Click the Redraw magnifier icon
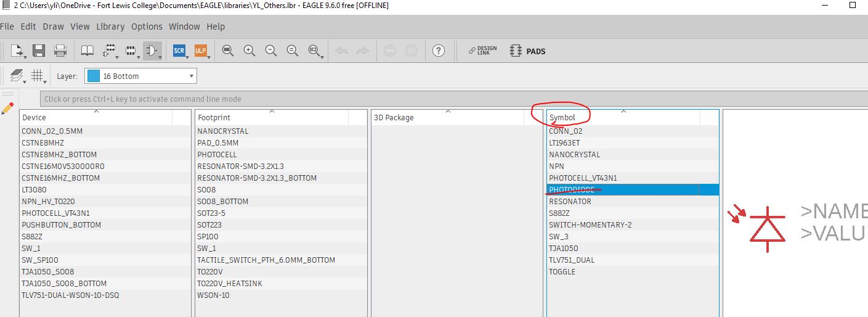Screen dimensions: 868x317 tap(293, 51)
